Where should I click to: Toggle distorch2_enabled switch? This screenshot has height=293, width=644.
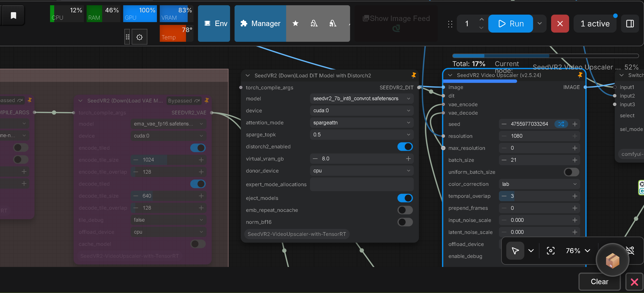[x=405, y=147]
